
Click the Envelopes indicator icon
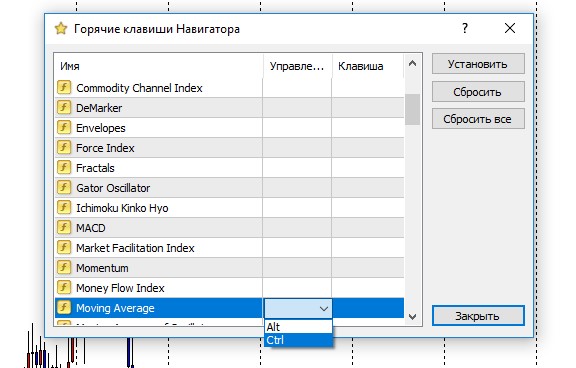click(64, 128)
